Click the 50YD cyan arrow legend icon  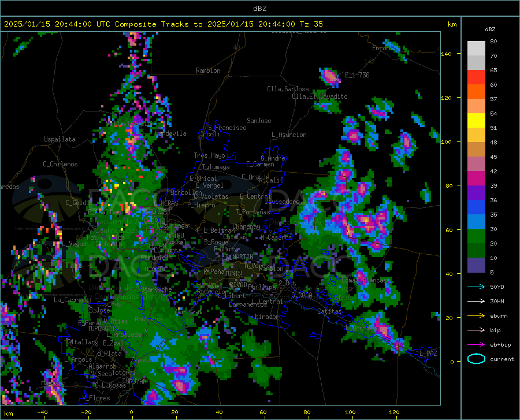click(x=476, y=287)
